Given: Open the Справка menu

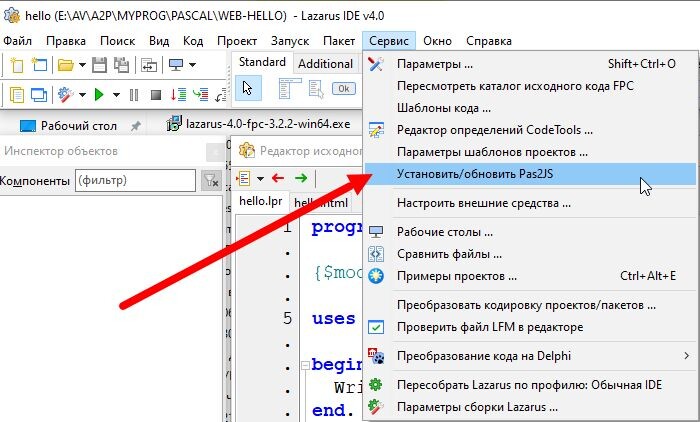Looking at the screenshot, I should [489, 41].
